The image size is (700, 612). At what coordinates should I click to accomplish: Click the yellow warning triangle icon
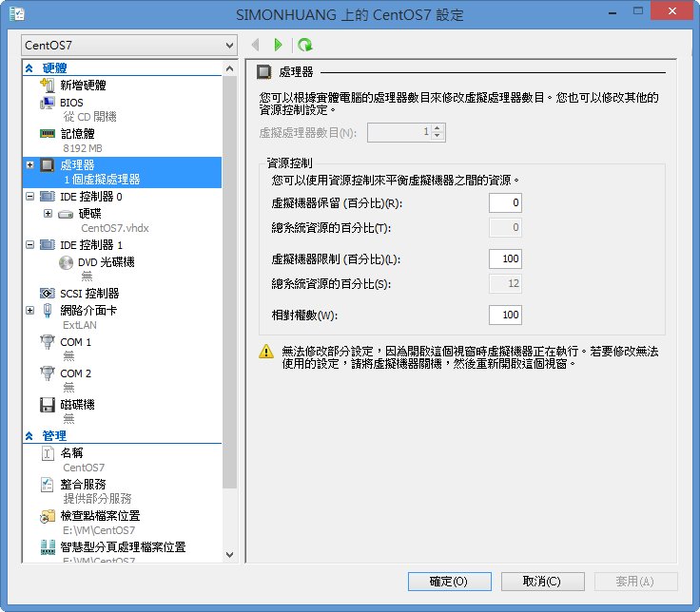(266, 352)
